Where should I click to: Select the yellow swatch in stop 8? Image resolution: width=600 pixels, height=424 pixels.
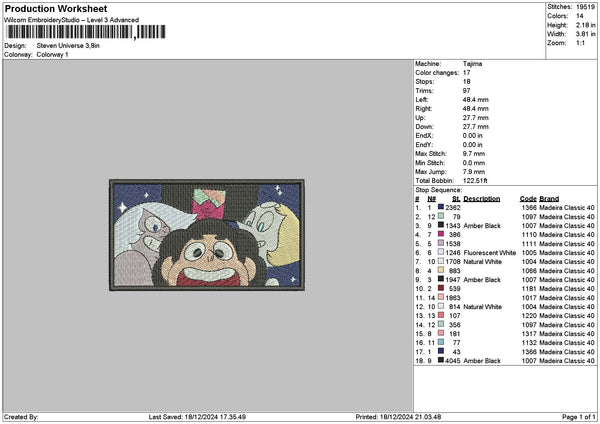tap(441, 270)
